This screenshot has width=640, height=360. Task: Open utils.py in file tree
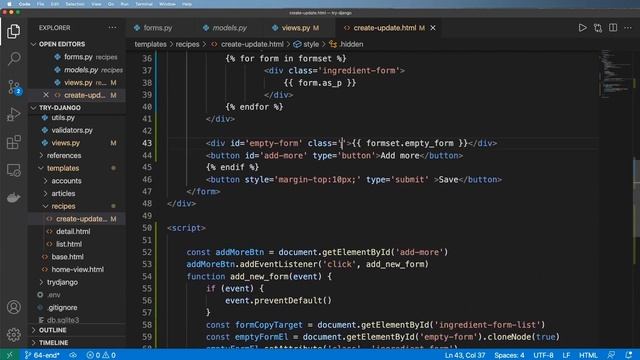(63, 118)
